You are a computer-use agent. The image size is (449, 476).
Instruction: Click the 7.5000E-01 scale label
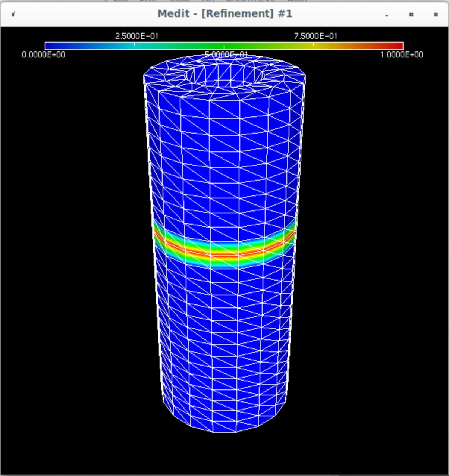point(315,36)
